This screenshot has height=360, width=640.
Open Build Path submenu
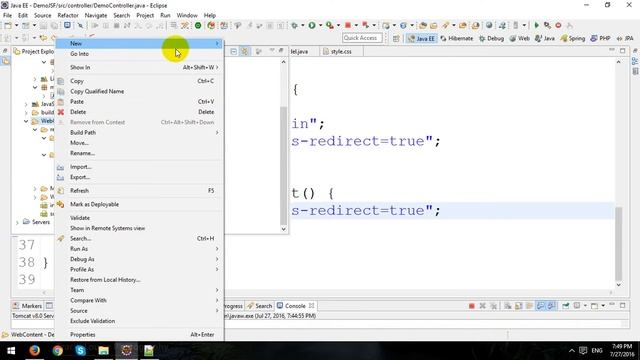click(139, 133)
